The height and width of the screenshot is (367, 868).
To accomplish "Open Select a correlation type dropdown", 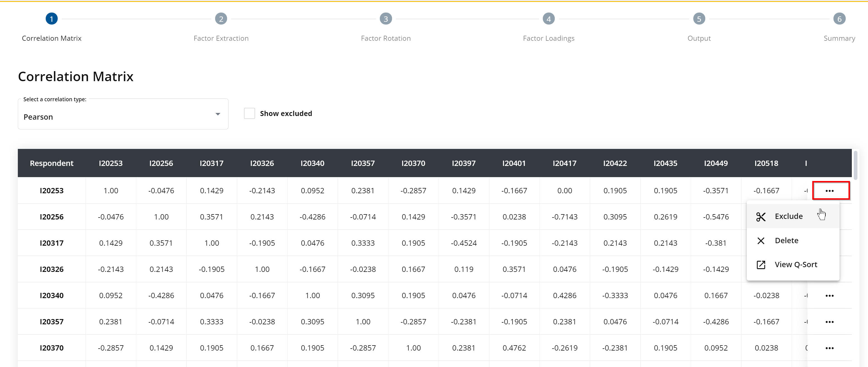I will coord(123,116).
